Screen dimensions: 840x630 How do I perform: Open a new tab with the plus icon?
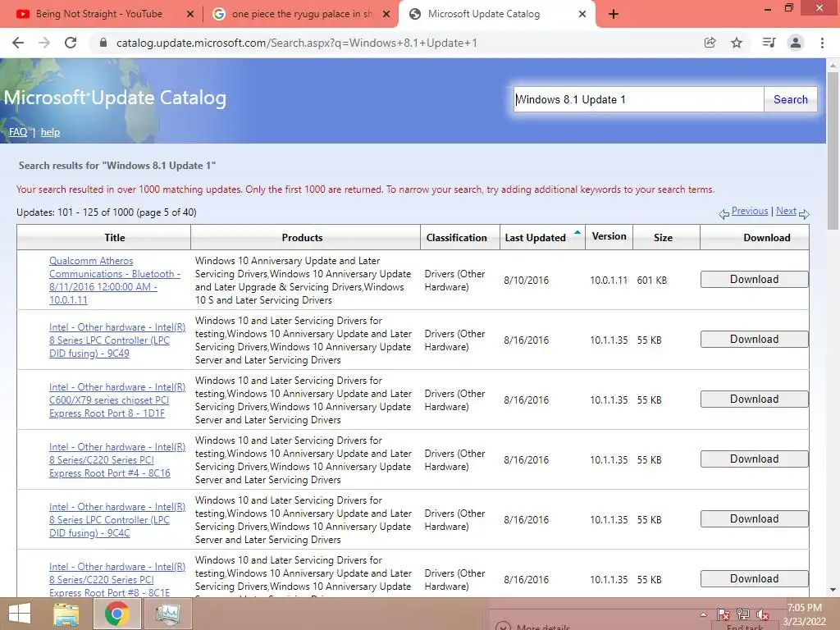point(614,15)
